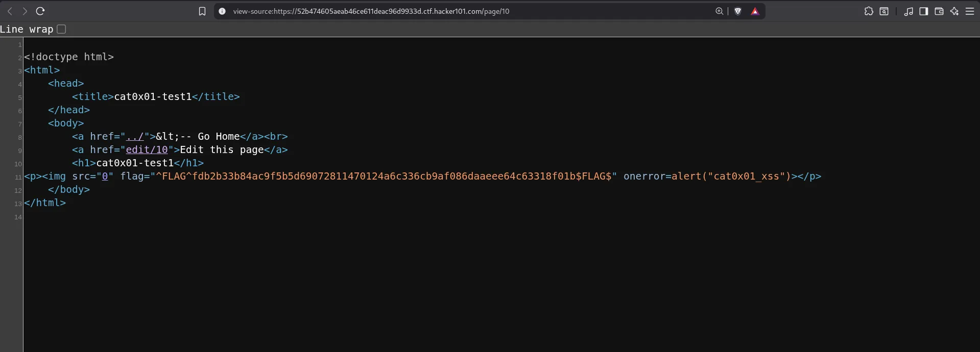Click the ^FLAG^ attribute value text
980x352 pixels.
pos(384,176)
